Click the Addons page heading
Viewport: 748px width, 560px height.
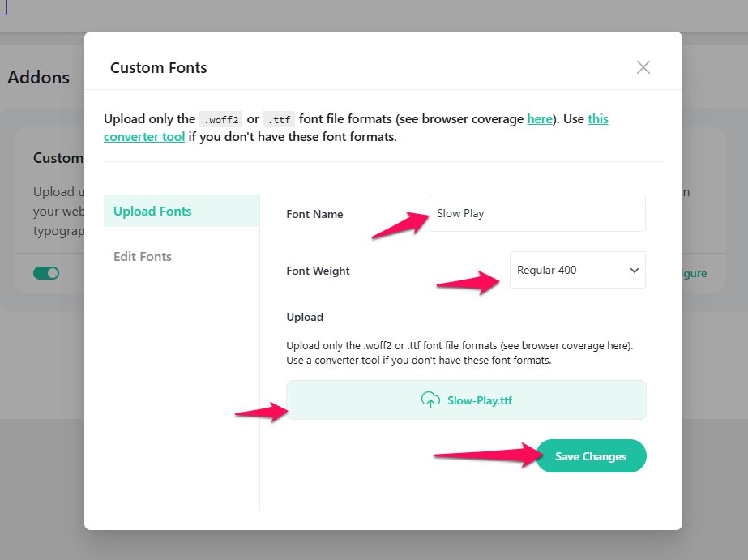tap(39, 78)
